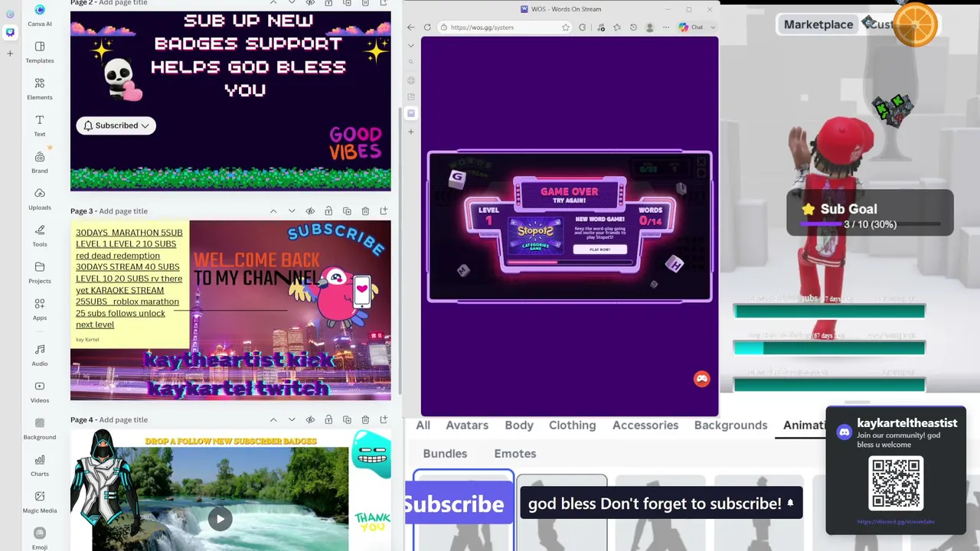The width and height of the screenshot is (980, 551).
Task: Open the Audio panel
Action: [40, 354]
